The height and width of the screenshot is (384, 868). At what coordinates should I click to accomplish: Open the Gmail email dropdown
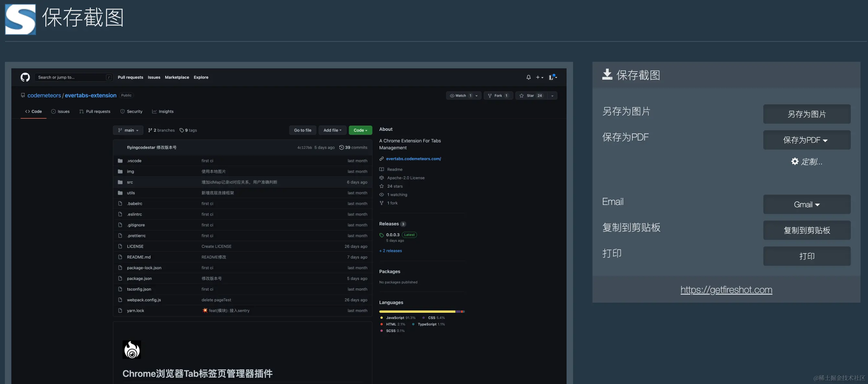[806, 204]
